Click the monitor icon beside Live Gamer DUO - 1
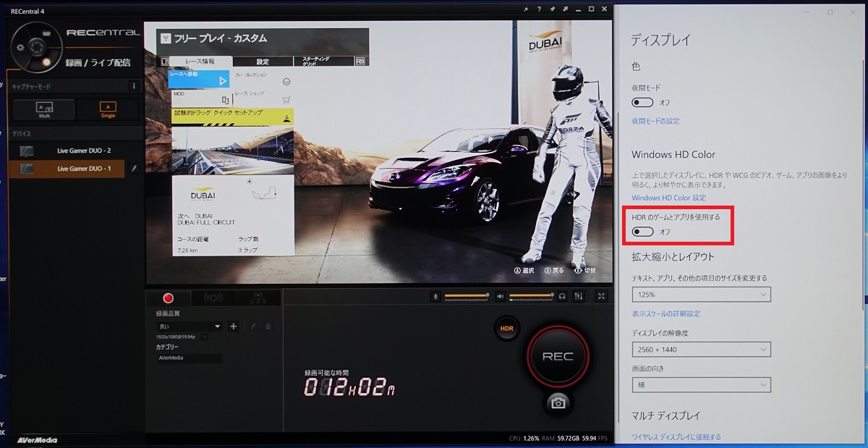This screenshot has height=448, width=868. tap(27, 169)
